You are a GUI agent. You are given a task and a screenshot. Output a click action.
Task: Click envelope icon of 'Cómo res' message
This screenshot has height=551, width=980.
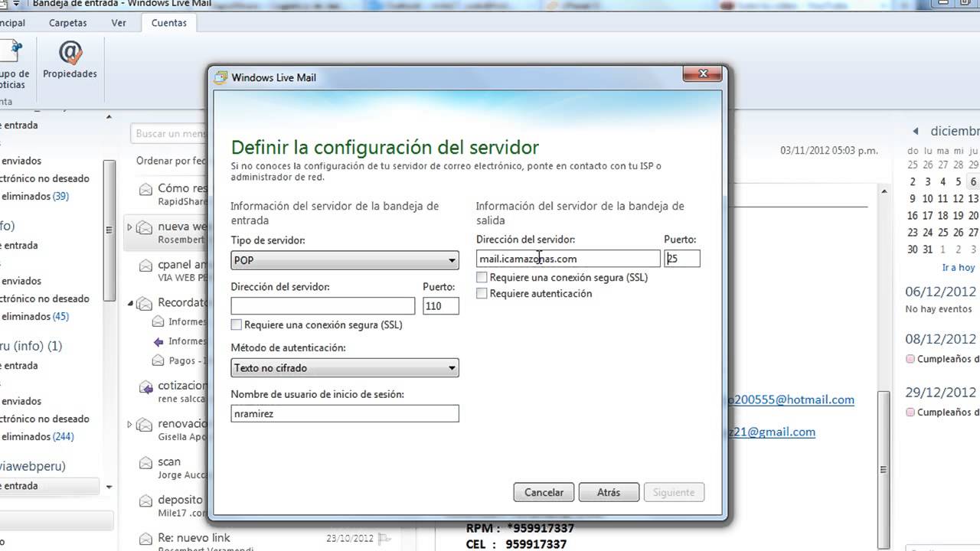[x=145, y=189]
